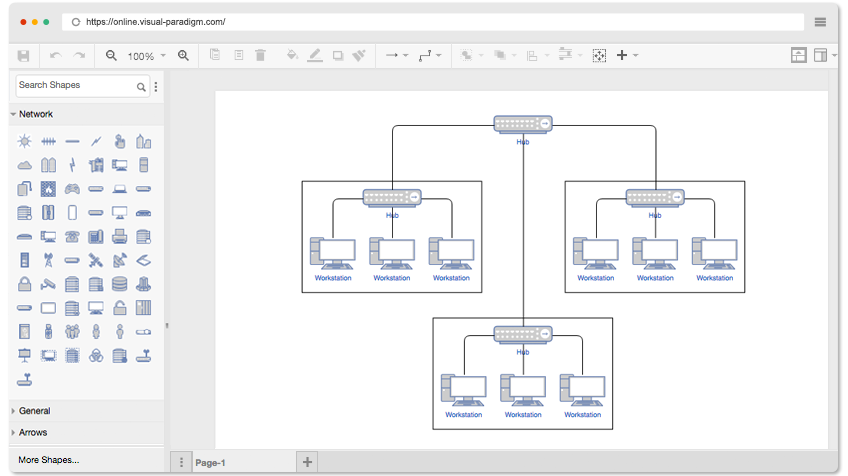Open the 100% zoom level dropdown
The width and height of the screenshot is (848, 476).
(x=147, y=56)
